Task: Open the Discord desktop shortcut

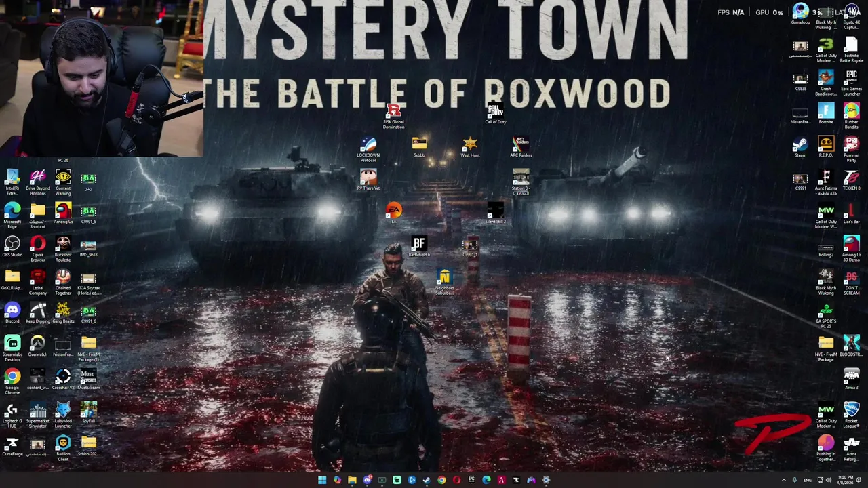Action: click(12, 312)
